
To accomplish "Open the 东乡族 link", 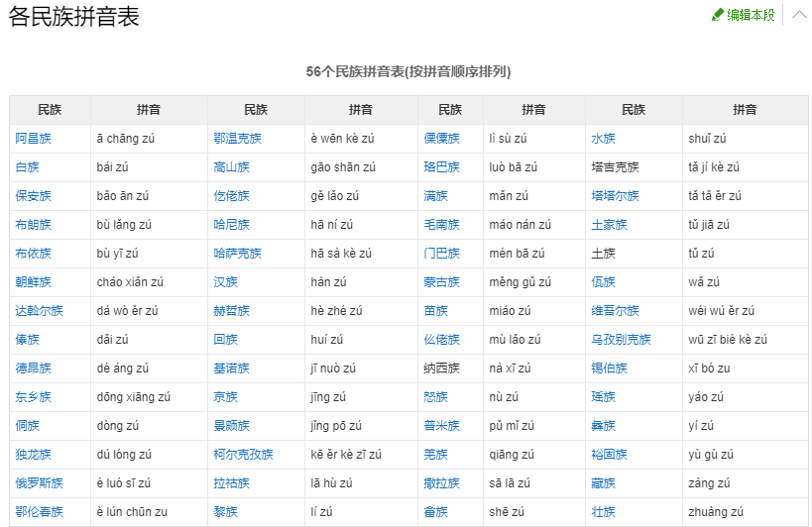I will (33, 396).
